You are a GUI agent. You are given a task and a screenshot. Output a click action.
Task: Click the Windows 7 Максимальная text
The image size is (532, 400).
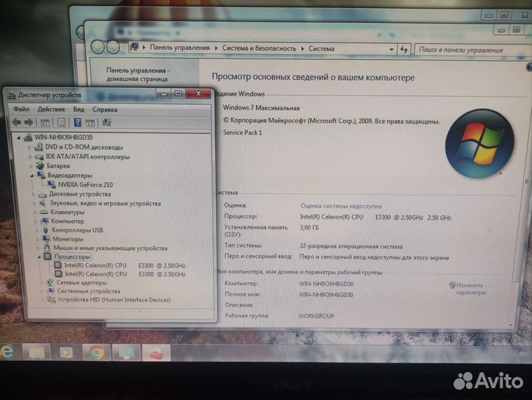[261, 107]
